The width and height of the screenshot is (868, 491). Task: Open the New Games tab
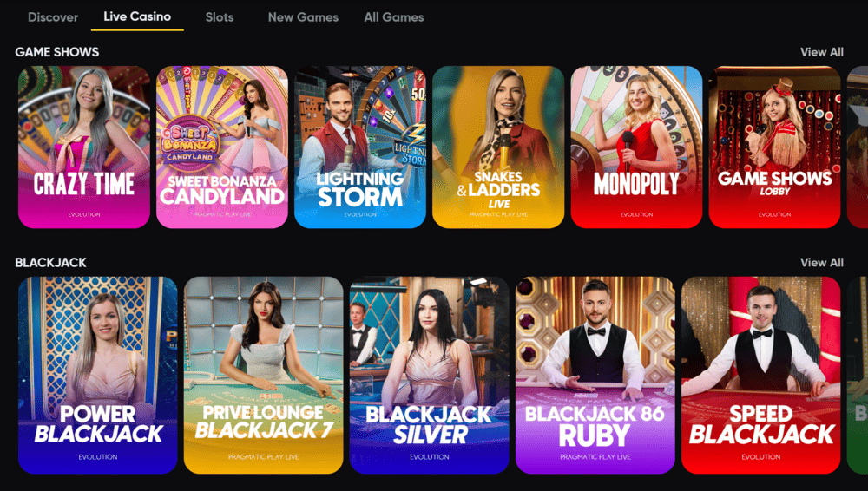(x=303, y=17)
